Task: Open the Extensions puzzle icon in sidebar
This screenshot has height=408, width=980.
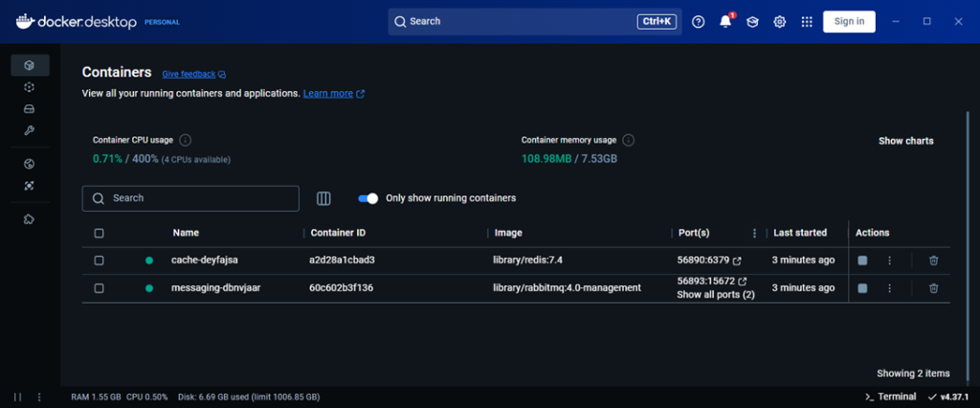Action: pos(30,219)
